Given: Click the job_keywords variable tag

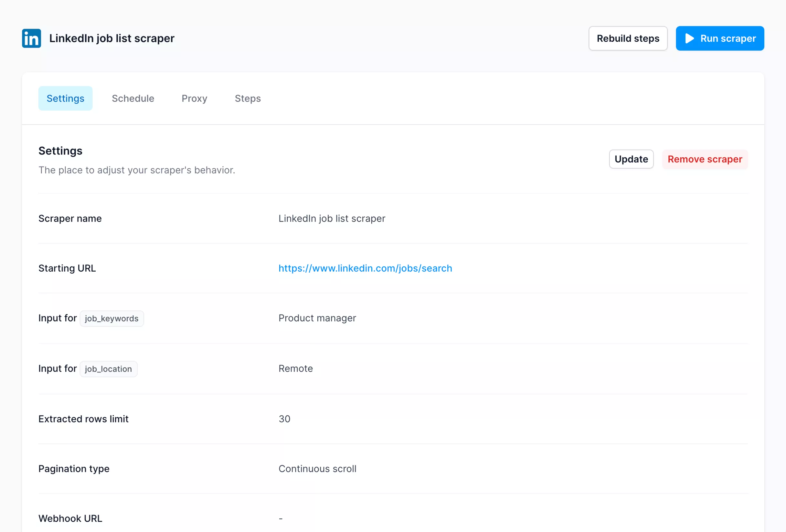Looking at the screenshot, I should coord(112,318).
